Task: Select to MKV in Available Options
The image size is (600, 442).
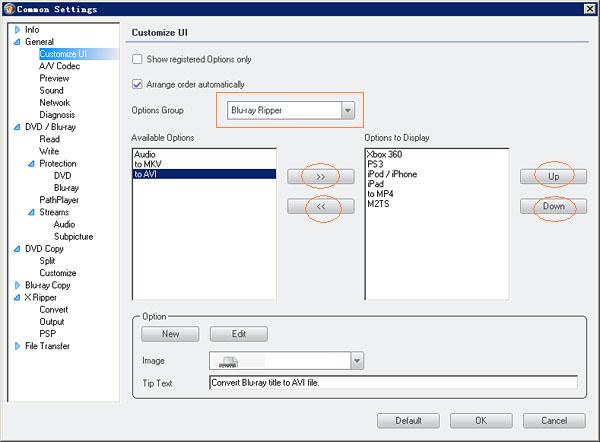Action: click(204, 164)
